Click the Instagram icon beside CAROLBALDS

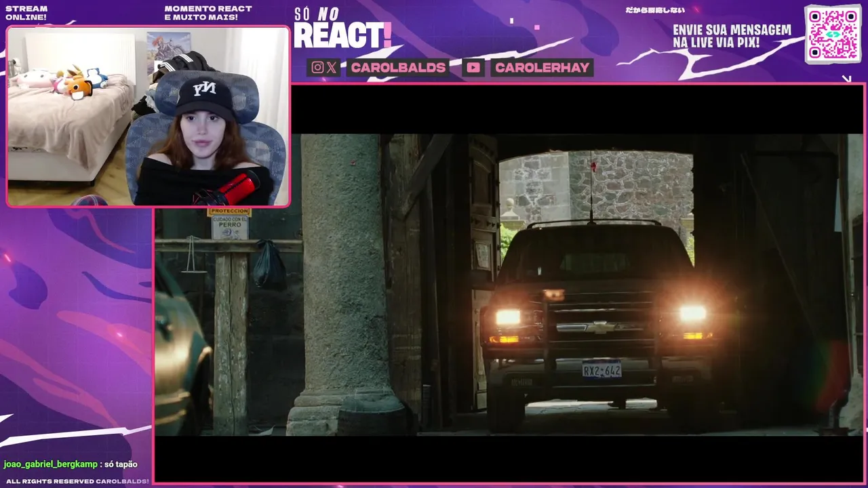click(317, 67)
